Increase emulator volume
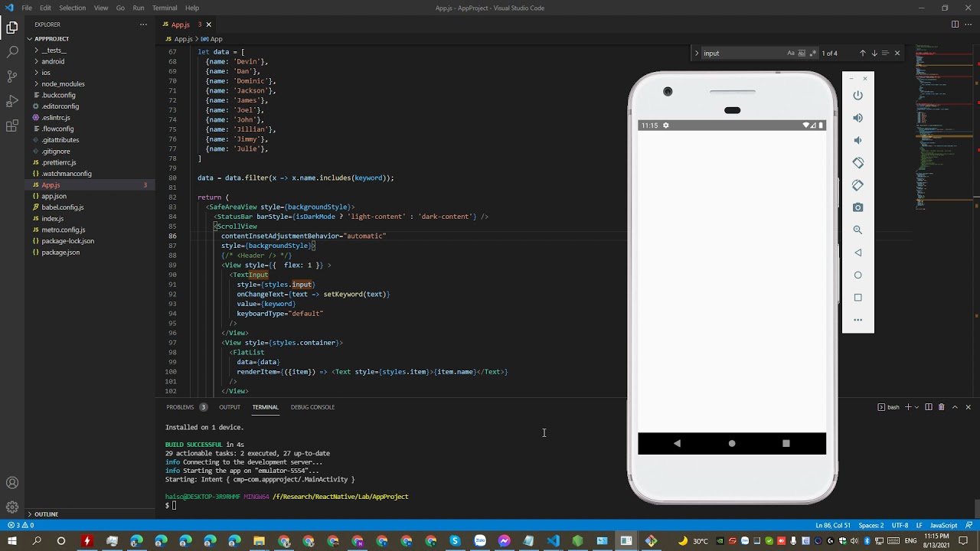980x551 pixels. (857, 118)
